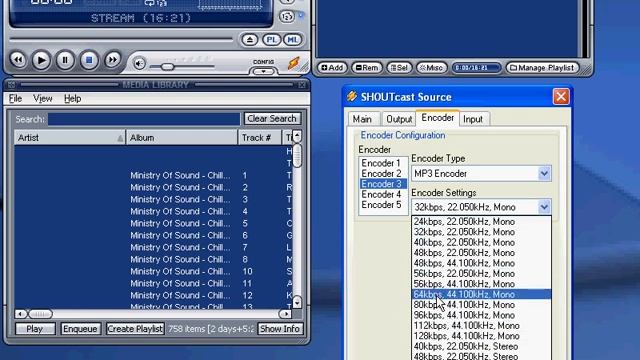The width and height of the screenshot is (640, 360).
Task: Select the Ministry Of Sound row for track 5
Action: pos(153,223)
